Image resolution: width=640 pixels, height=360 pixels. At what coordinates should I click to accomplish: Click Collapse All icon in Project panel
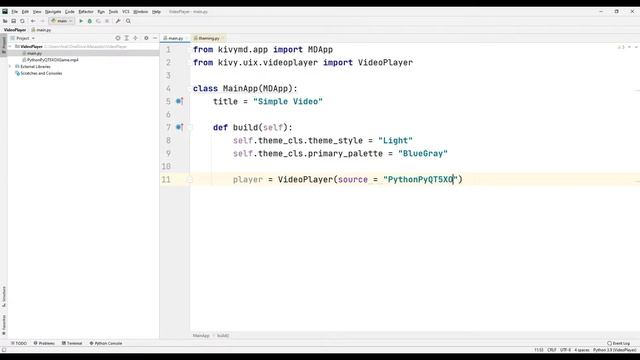(x=135, y=38)
